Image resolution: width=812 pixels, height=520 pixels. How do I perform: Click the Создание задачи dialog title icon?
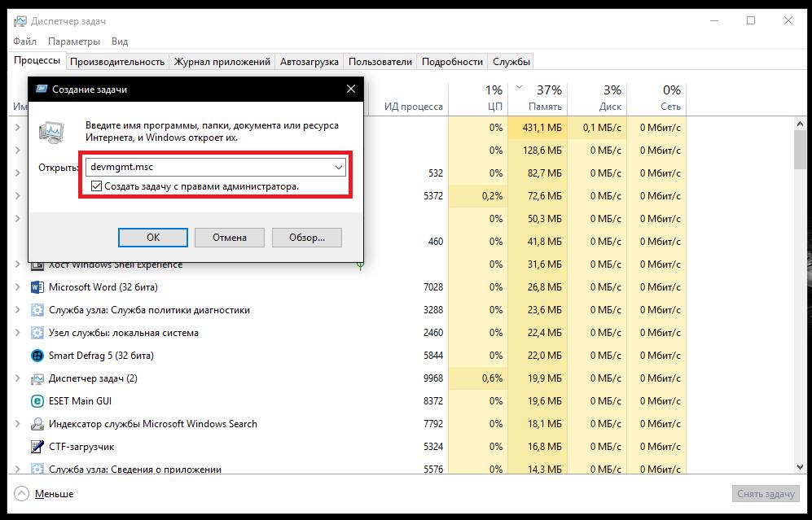(x=42, y=89)
